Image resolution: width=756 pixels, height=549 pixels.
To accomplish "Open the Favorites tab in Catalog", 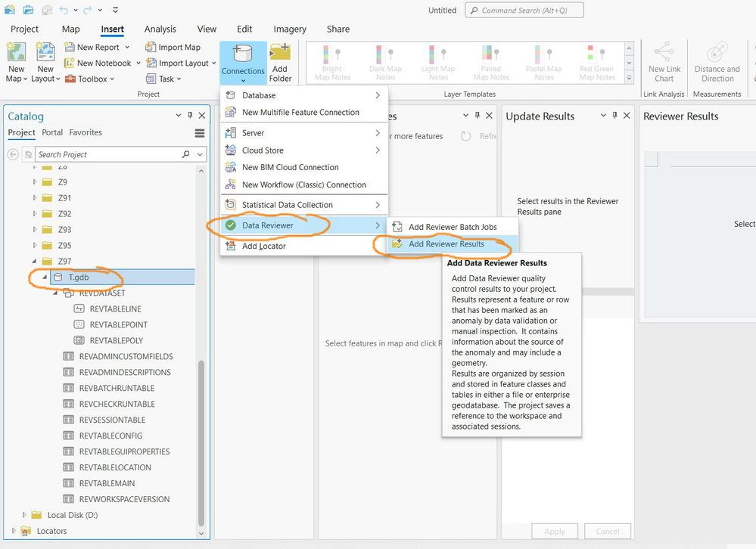I will coord(86,132).
